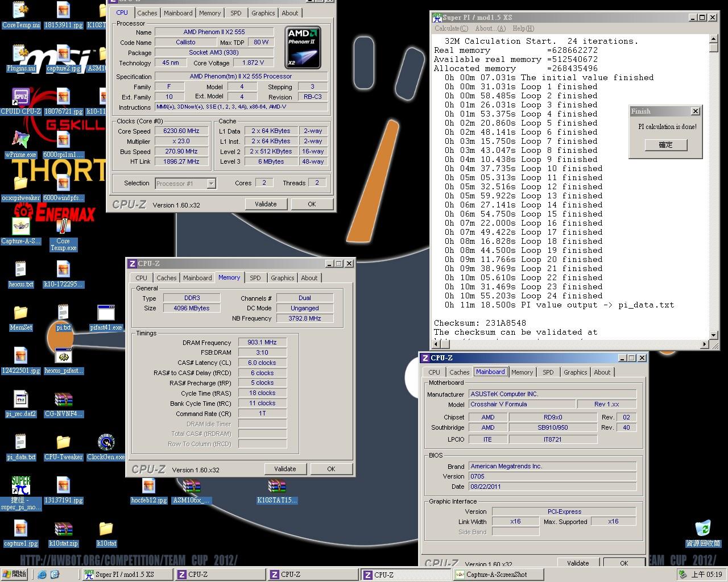The image size is (728, 582).
Task: Open the k10stat folder icon
Action: pyautogui.click(x=106, y=533)
